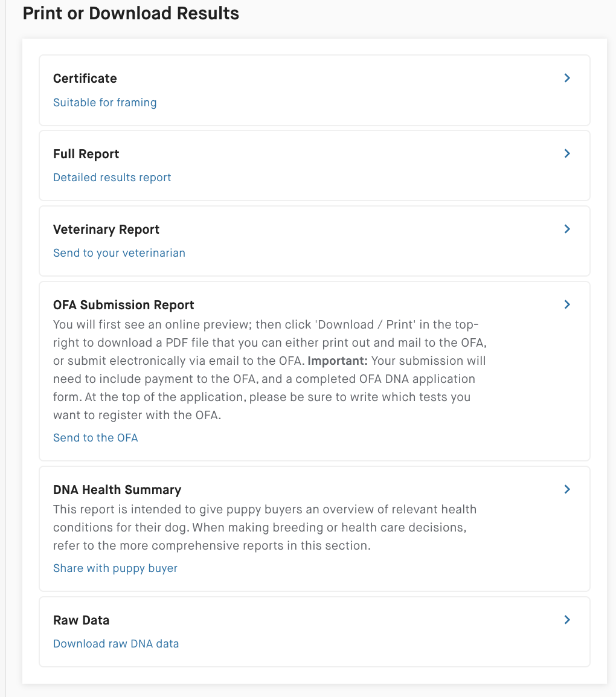Open the 'Suitable for framing' link

[104, 103]
